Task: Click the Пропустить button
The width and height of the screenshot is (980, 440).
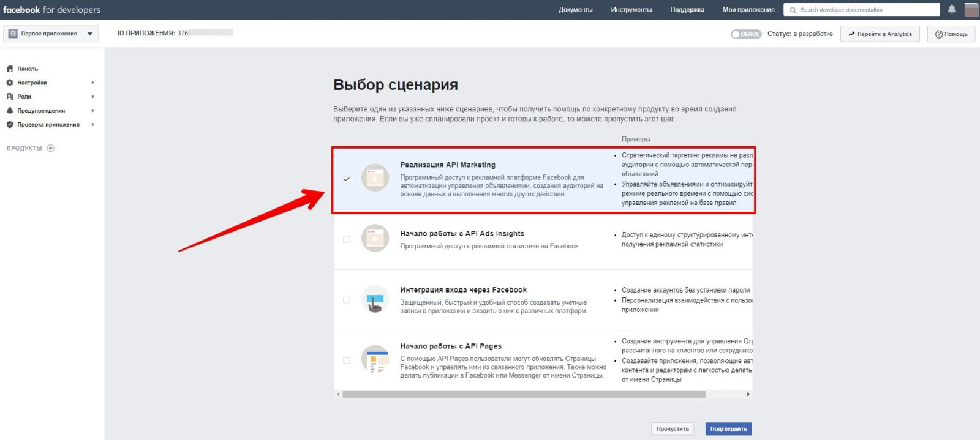Action: (673, 429)
